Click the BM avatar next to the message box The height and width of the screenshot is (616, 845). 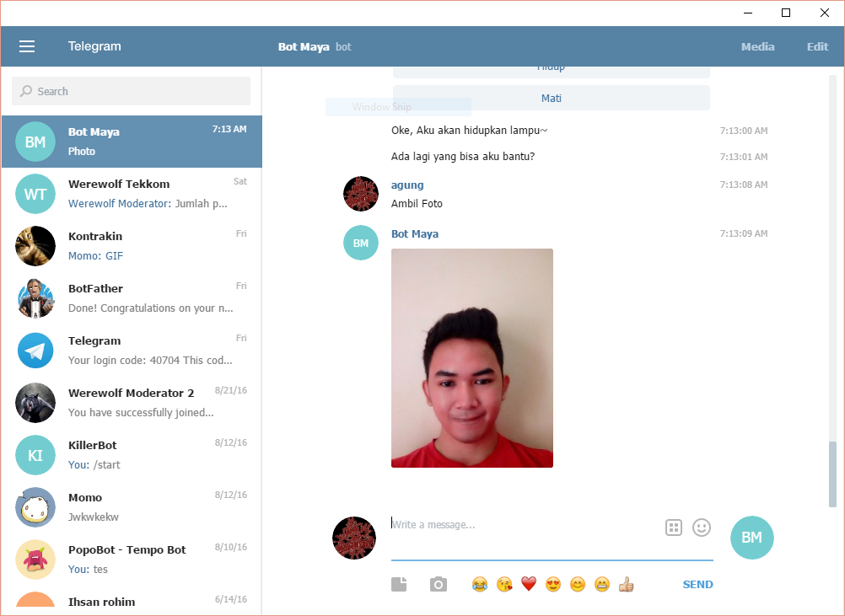(751, 538)
